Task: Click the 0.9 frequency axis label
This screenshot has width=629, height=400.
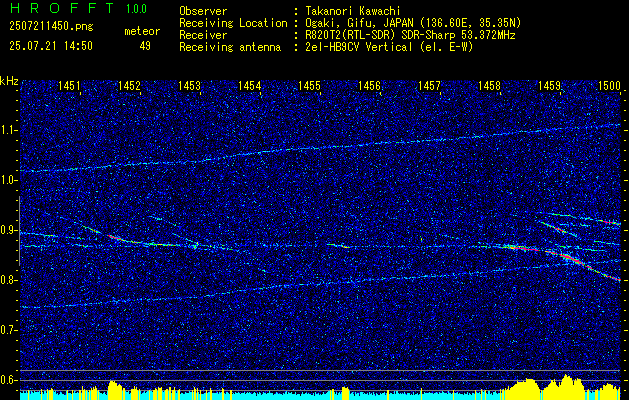Action: click(8, 230)
